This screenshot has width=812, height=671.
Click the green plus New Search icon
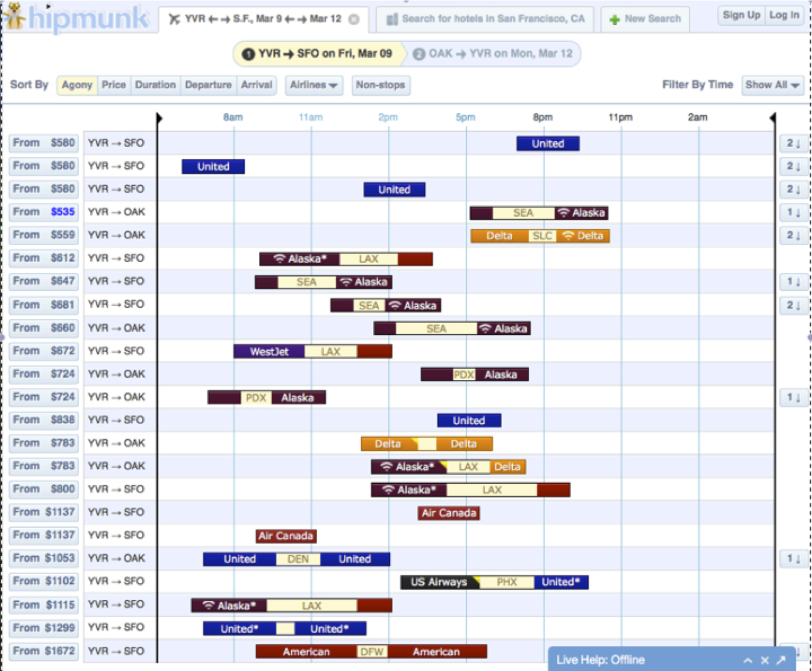click(614, 19)
